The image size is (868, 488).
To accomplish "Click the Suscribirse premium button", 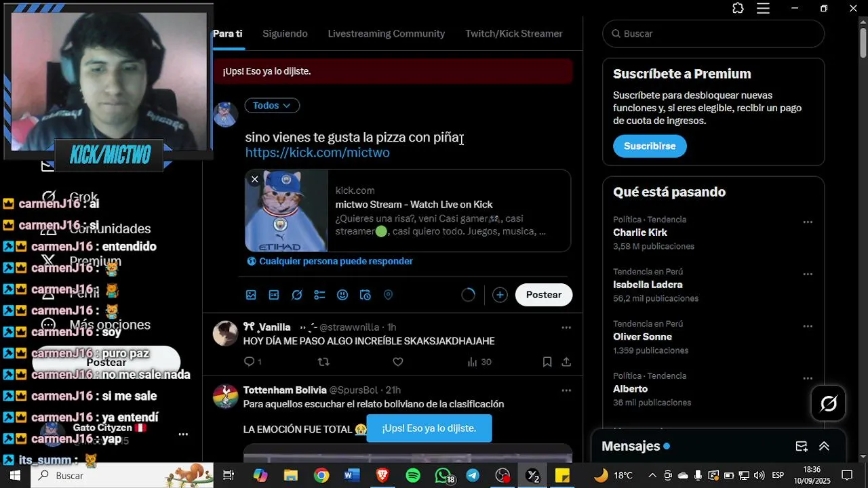I will click(x=650, y=146).
